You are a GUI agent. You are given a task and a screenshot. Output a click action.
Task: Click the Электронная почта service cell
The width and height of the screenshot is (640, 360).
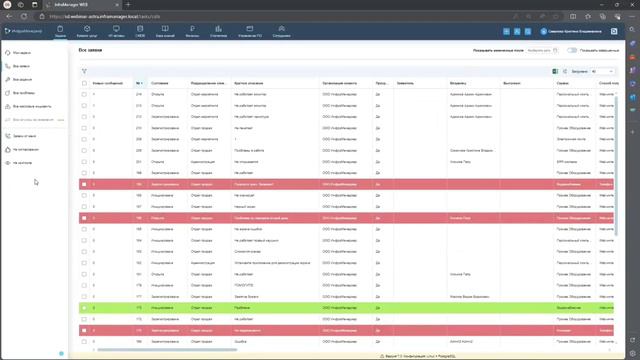pyautogui.click(x=571, y=139)
